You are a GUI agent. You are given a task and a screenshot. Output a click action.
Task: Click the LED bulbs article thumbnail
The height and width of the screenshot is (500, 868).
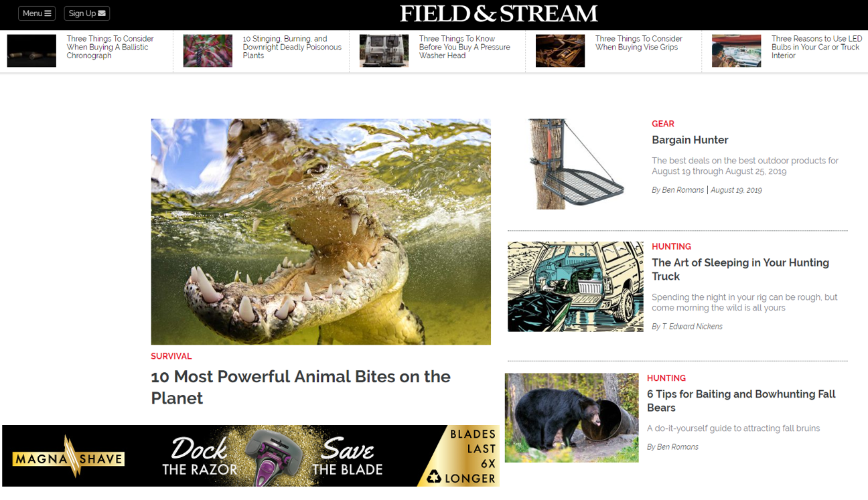pos(736,51)
